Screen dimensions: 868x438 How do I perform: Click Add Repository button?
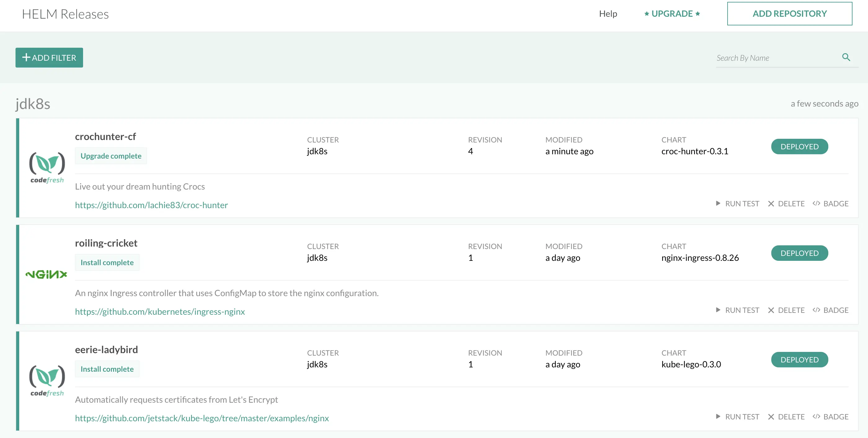[x=790, y=14]
